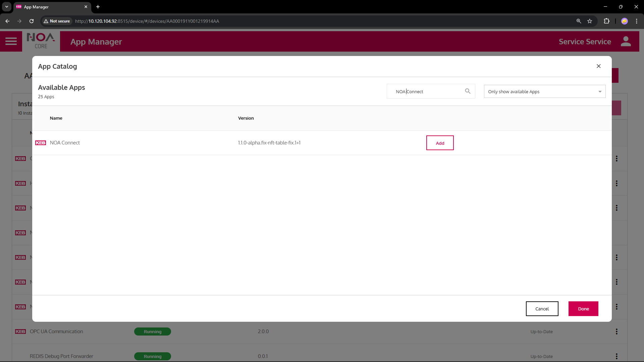Close the App Catalog dialog with X

[599, 66]
